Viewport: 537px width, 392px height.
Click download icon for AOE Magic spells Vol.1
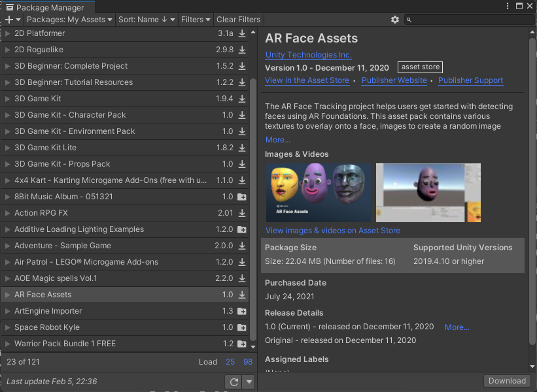pos(242,278)
